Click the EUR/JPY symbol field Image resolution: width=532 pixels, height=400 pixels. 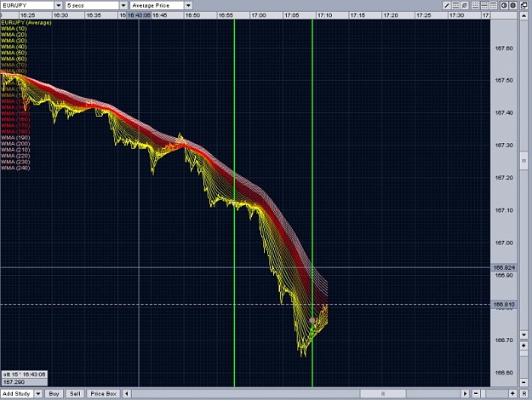pos(27,5)
